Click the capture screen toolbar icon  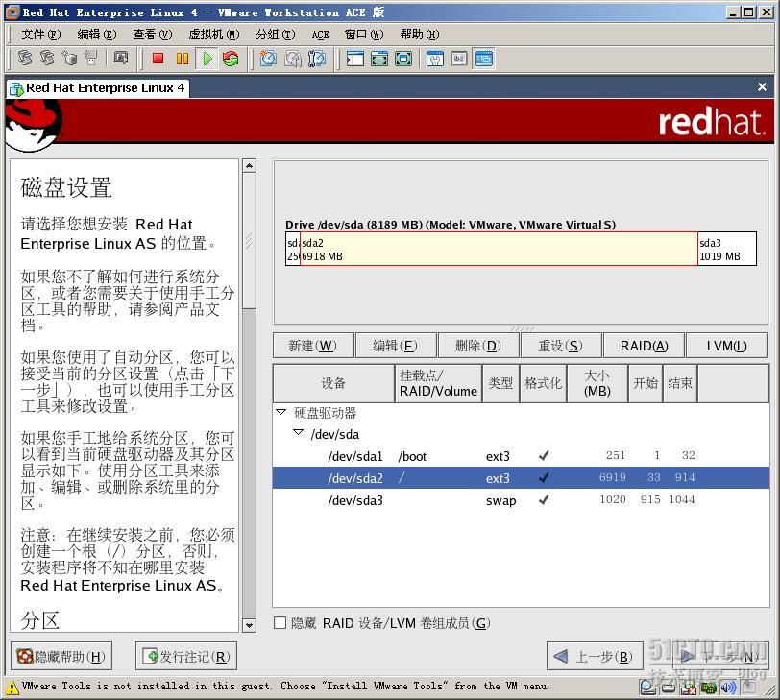tap(121, 58)
